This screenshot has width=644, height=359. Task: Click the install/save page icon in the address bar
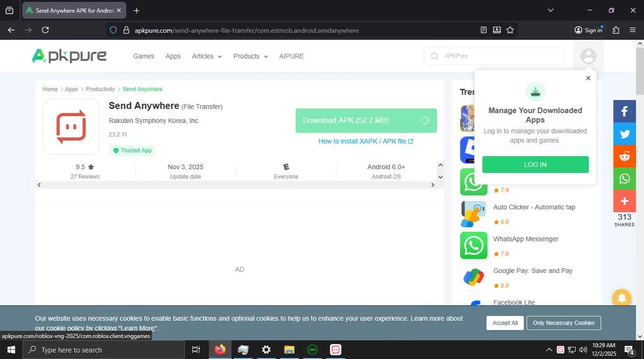(497, 30)
